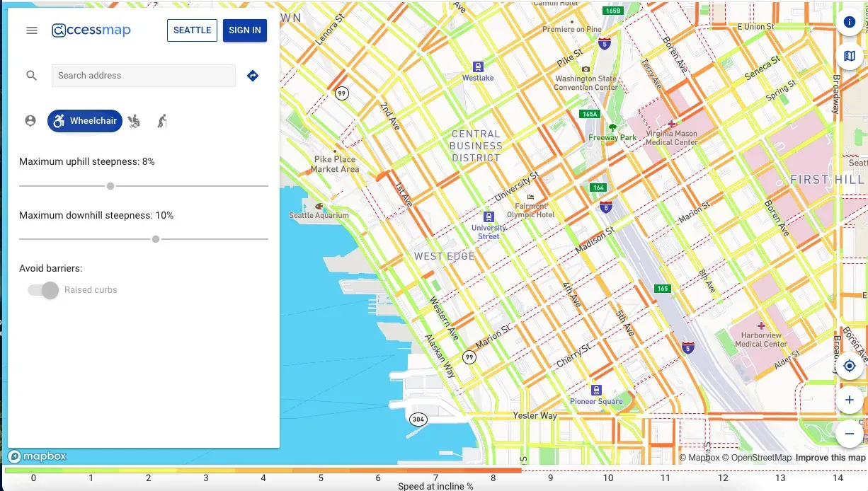Screen dimensions: 868x491
Task: Select the Wheelchair profile
Action: pos(85,121)
